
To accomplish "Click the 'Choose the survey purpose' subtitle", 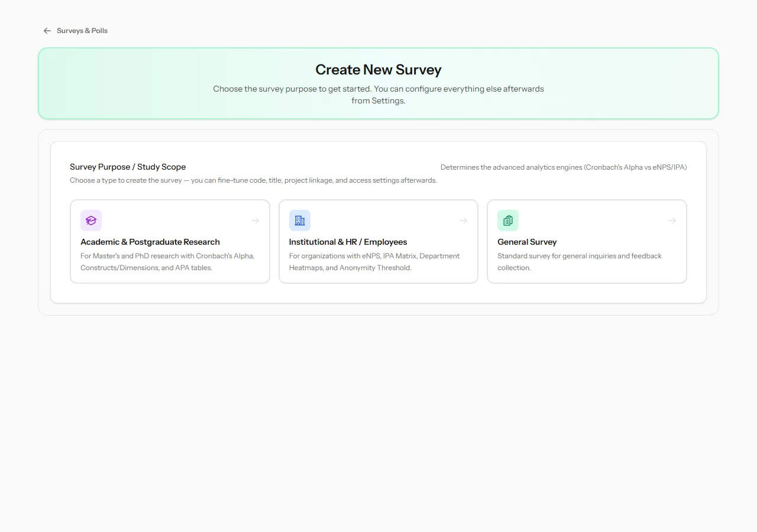I will [378, 95].
